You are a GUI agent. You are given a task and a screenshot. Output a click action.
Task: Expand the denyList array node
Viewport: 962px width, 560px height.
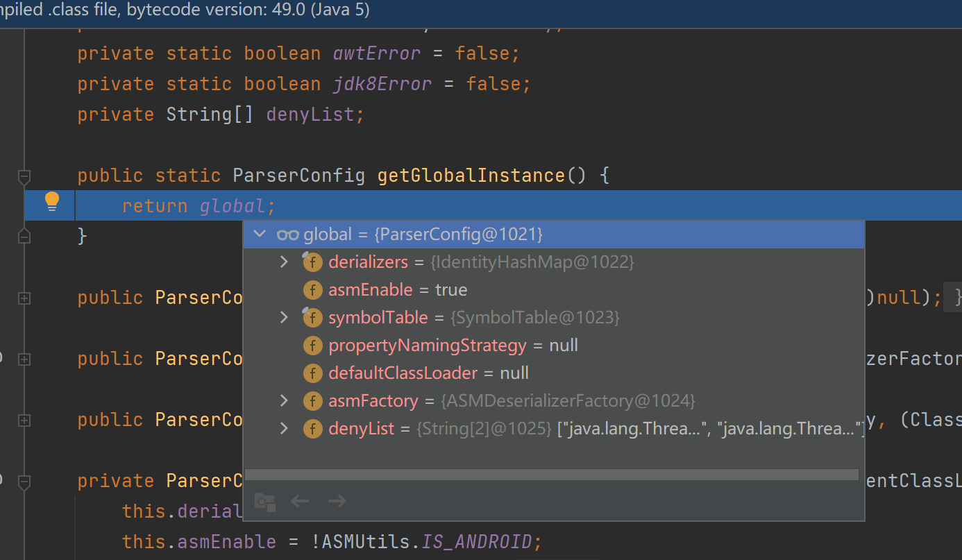283,429
